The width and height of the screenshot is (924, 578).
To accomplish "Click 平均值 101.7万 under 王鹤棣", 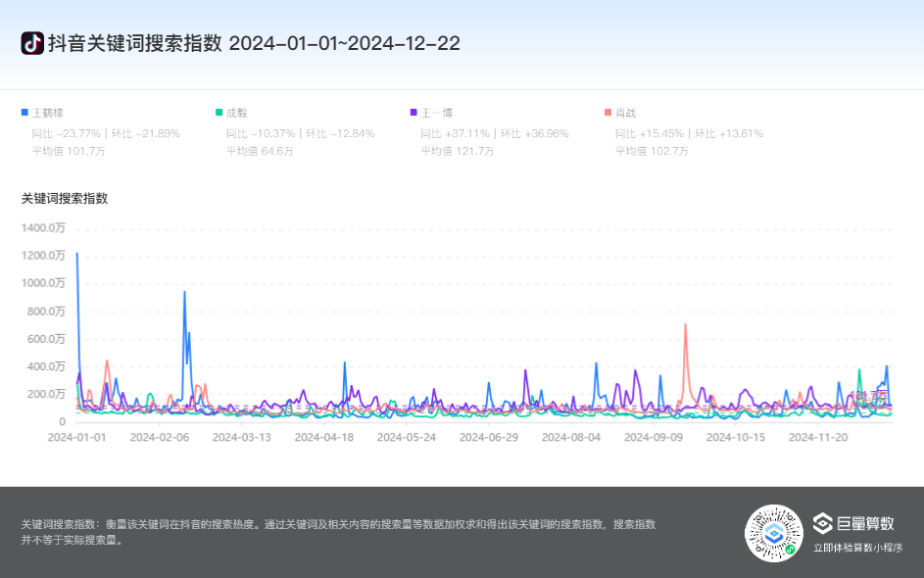I will 69,152.
